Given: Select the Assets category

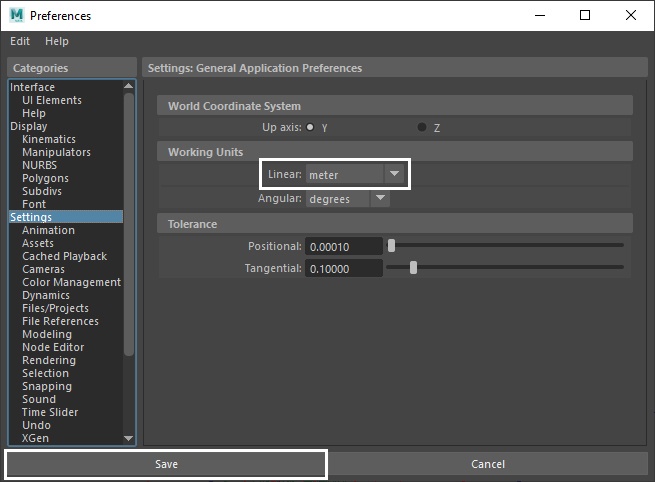Looking at the screenshot, I should pyautogui.click(x=38, y=243).
